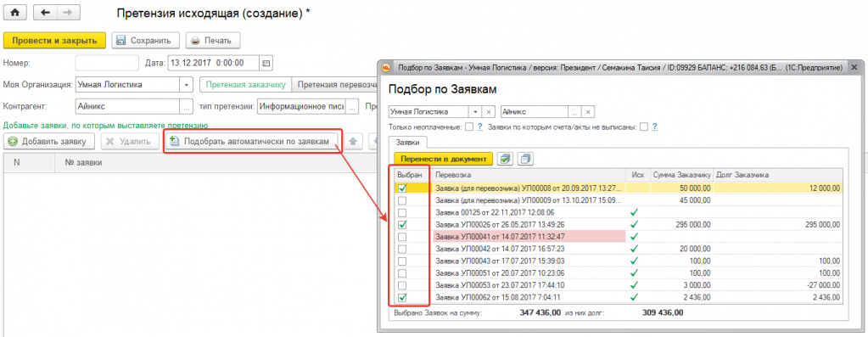Clear the Айникс filter in the selection window
The image size is (868, 337).
(589, 111)
